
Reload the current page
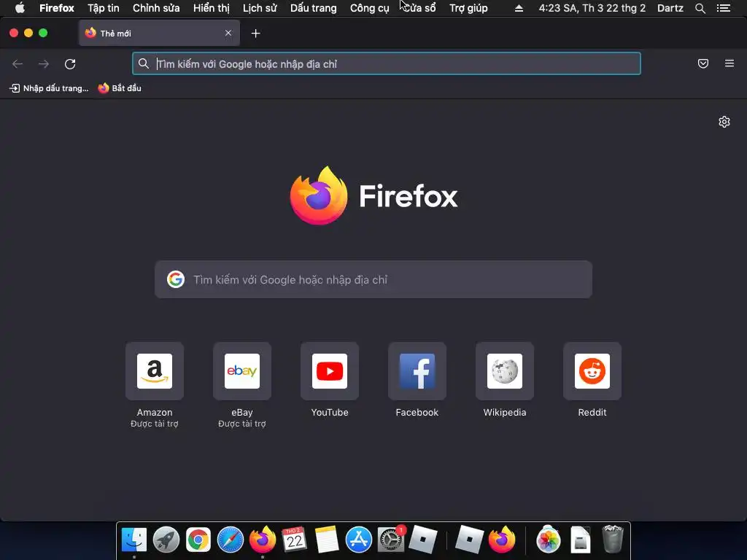[x=70, y=64]
